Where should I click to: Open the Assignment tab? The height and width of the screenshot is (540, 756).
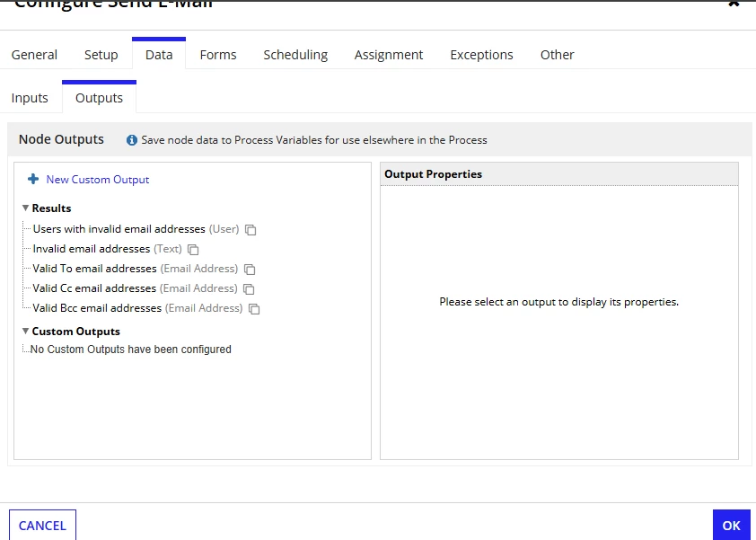tap(389, 55)
